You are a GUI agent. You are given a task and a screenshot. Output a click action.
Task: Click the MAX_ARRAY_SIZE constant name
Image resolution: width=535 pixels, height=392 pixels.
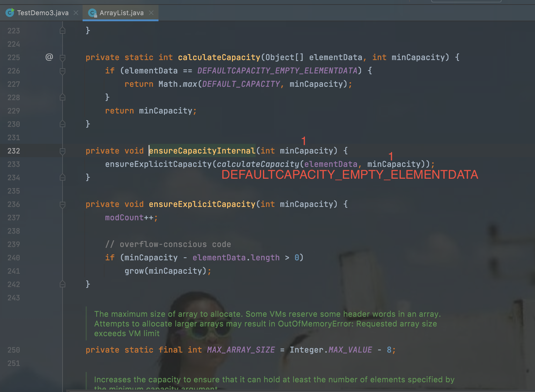point(241,350)
